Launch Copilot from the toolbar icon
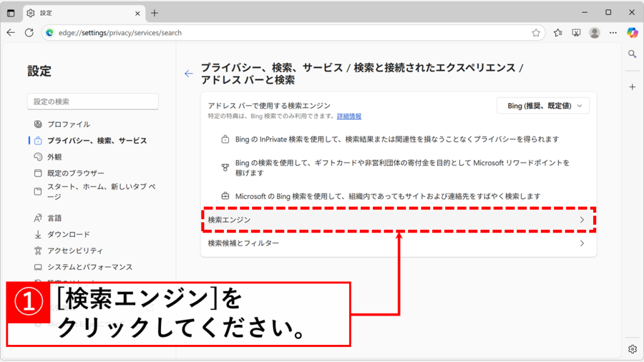 [632, 33]
